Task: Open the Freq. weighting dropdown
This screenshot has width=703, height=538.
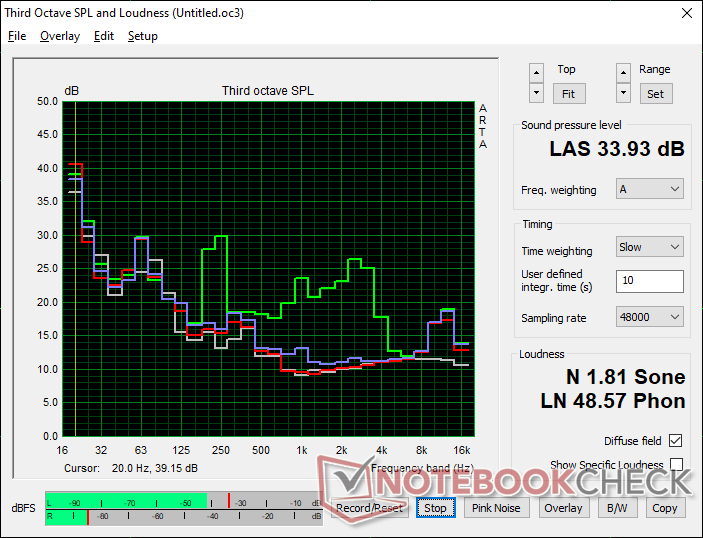Action: [650, 189]
